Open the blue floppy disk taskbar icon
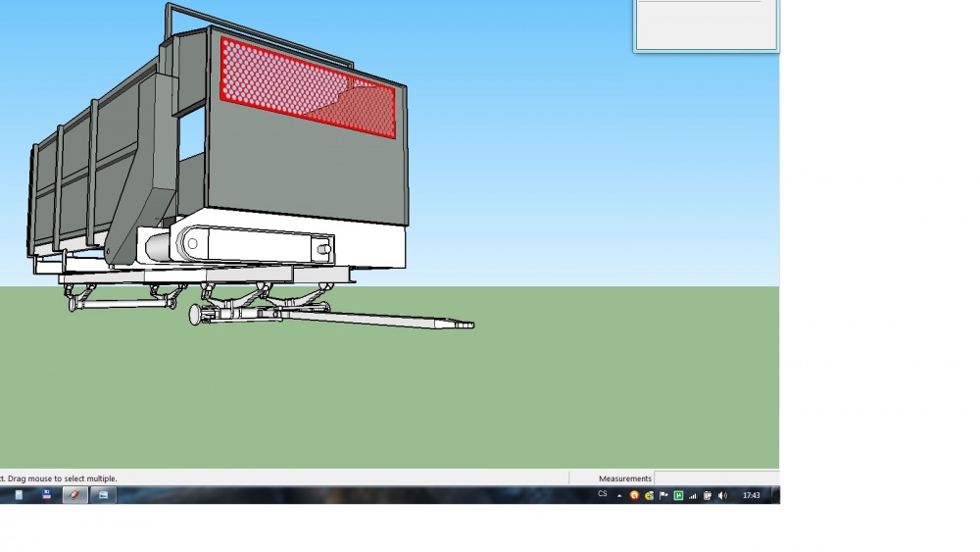The height and width of the screenshot is (552, 980). pyautogui.click(x=47, y=495)
